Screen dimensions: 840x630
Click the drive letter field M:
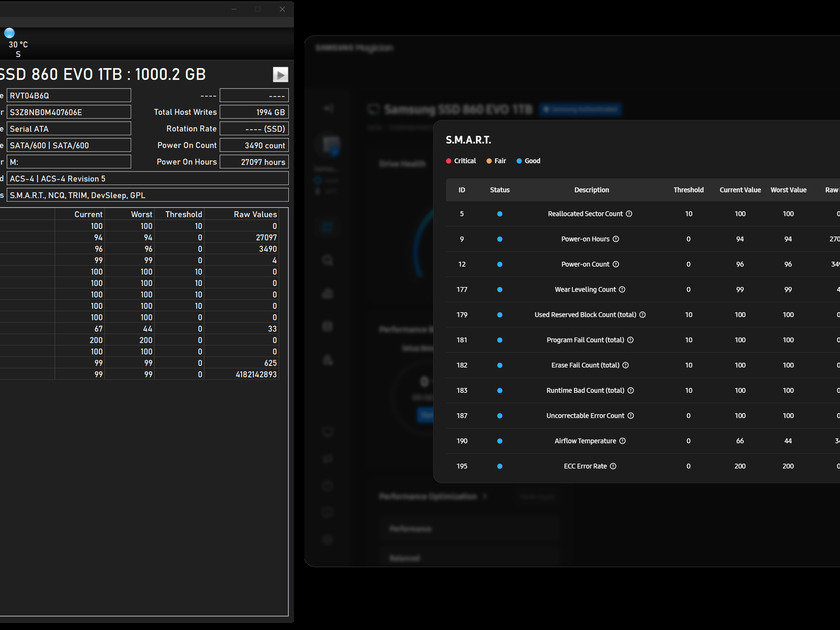(69, 162)
